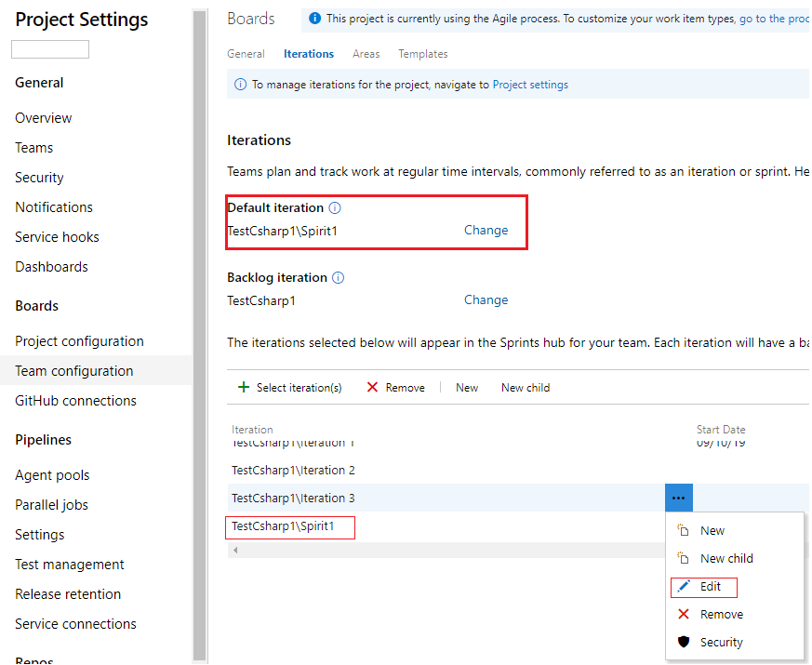Click the Default iteration info icon
Viewport: 812px width, 665px height.
point(335,208)
